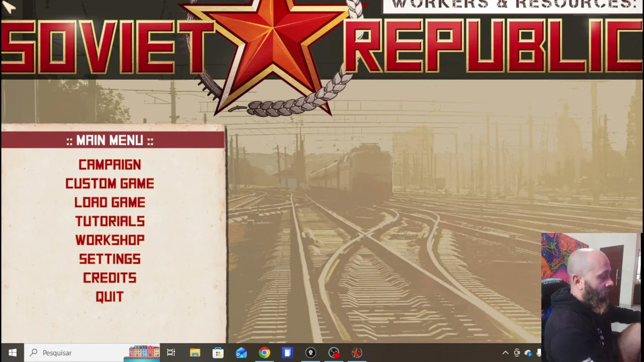Open Microsoft Store from taskbar
The height and width of the screenshot is (362, 644).
(x=218, y=353)
